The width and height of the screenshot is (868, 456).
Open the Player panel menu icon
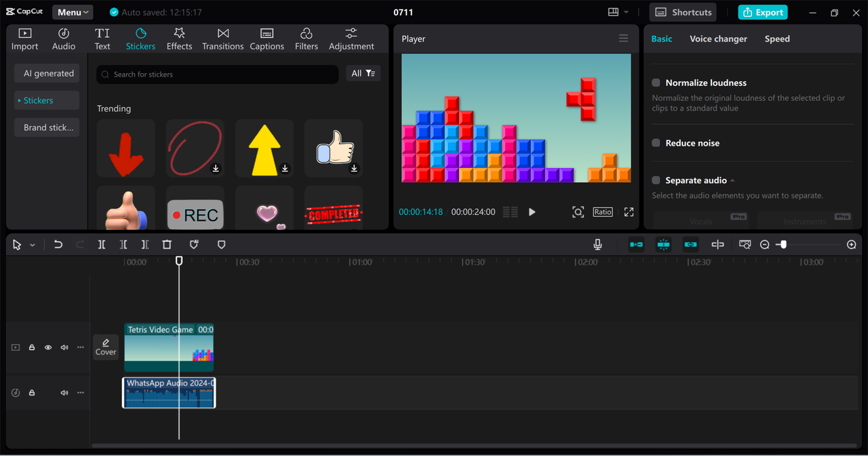click(623, 39)
